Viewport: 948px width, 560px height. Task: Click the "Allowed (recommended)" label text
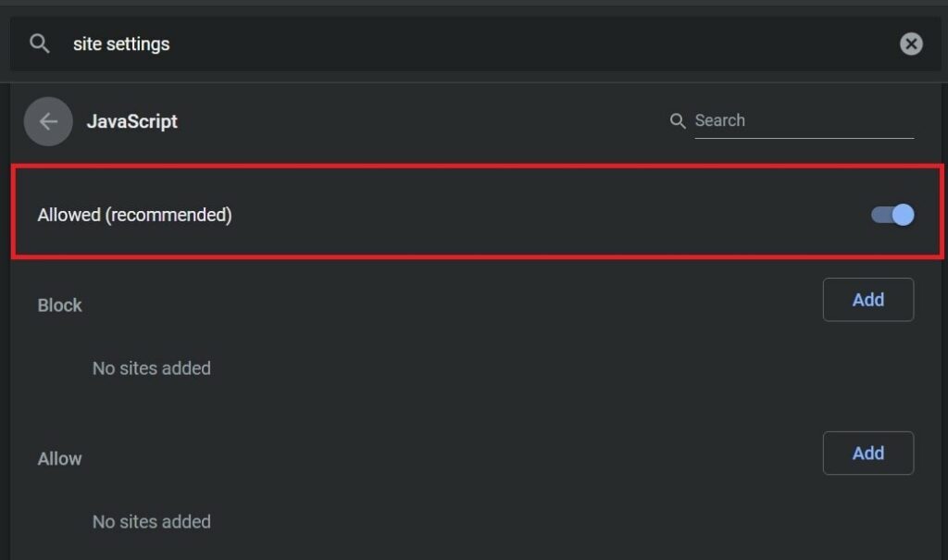click(x=134, y=215)
